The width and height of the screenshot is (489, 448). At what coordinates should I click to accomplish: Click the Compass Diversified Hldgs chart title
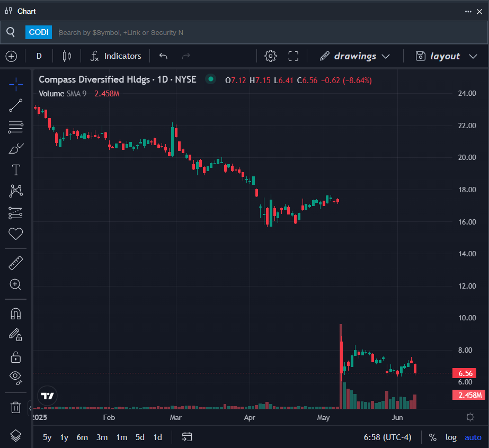point(117,79)
